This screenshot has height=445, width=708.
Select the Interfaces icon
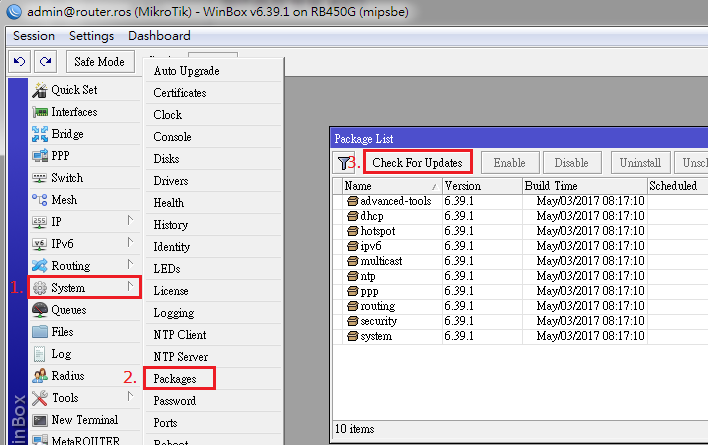pyautogui.click(x=40, y=112)
